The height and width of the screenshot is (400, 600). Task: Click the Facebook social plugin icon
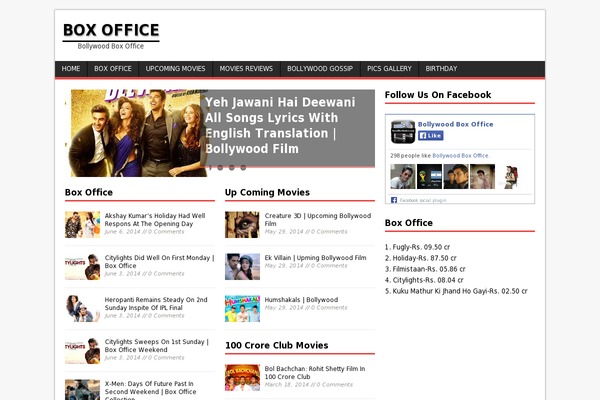click(x=394, y=200)
